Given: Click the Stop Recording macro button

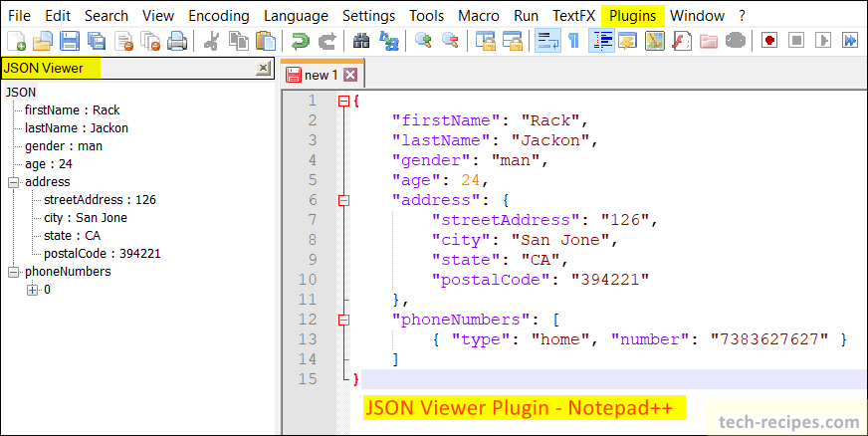Looking at the screenshot, I should pos(796,41).
